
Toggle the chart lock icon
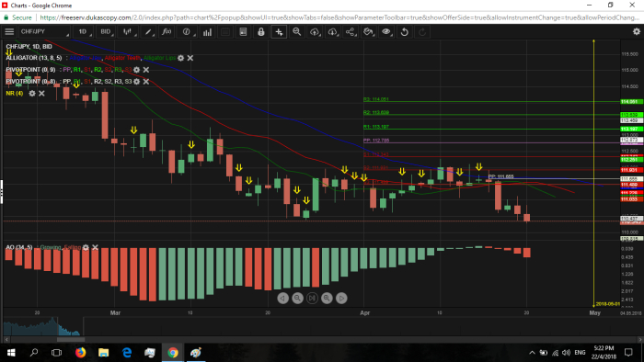pos(260,31)
